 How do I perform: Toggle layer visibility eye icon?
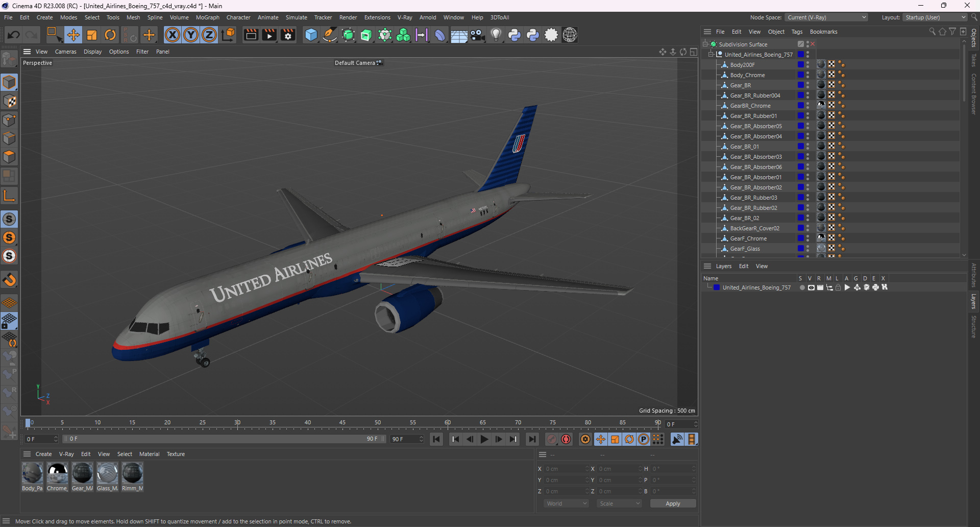point(811,288)
